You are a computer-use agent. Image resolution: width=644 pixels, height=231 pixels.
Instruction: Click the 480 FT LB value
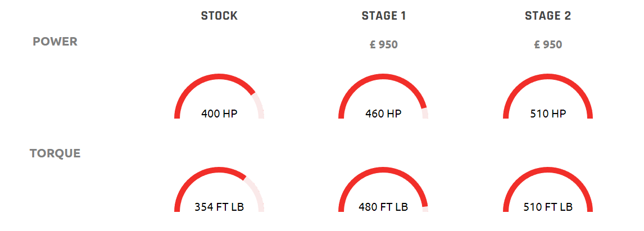(x=384, y=207)
